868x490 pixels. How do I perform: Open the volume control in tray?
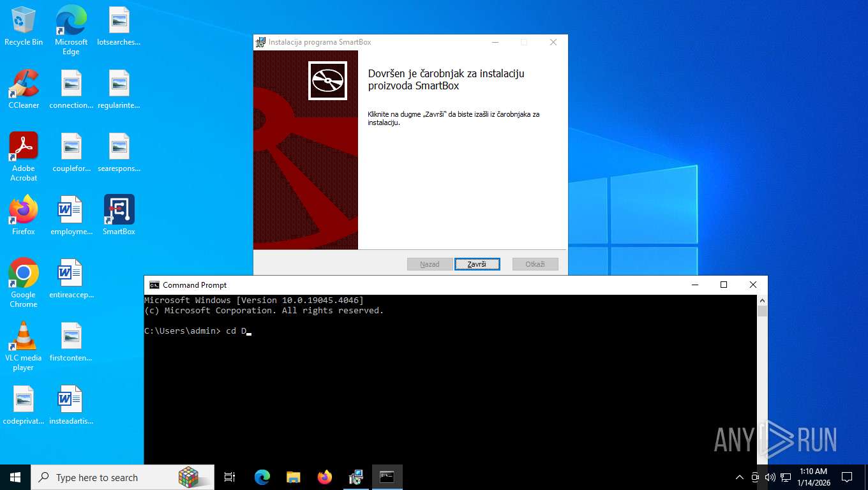(770, 477)
